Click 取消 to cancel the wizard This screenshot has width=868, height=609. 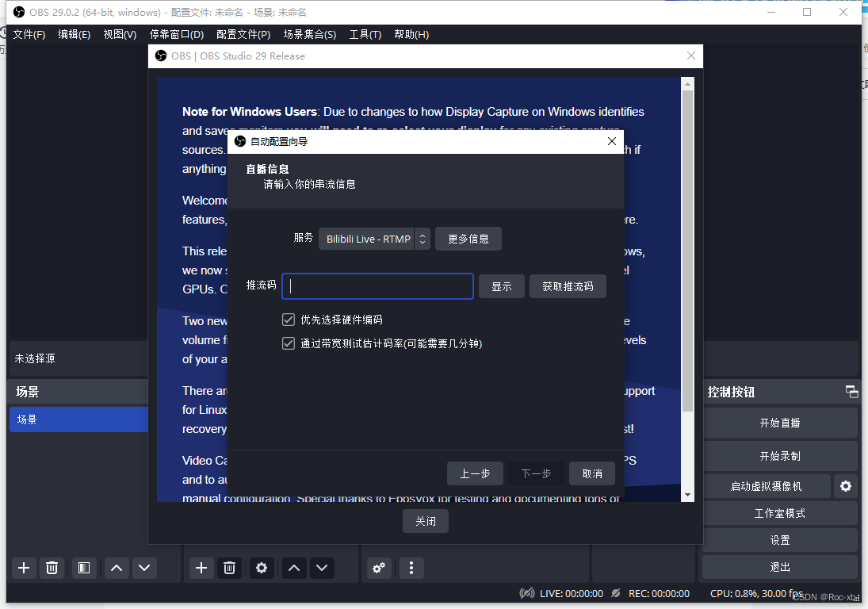[592, 473]
